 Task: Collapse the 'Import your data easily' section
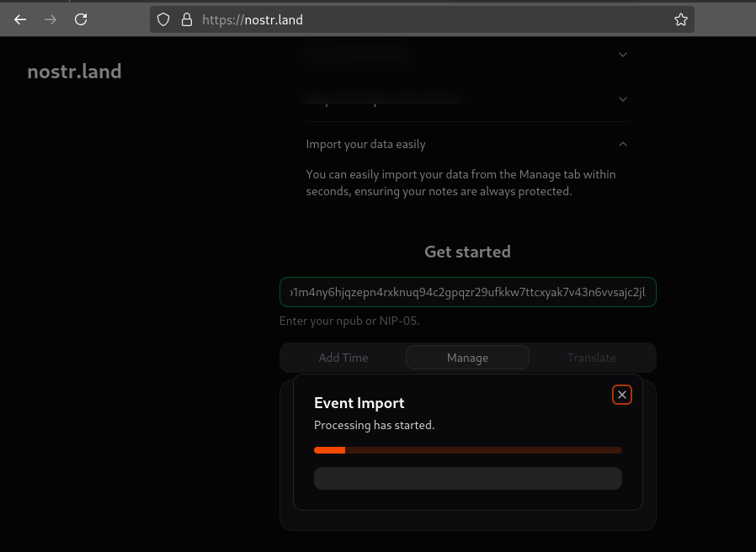(623, 144)
